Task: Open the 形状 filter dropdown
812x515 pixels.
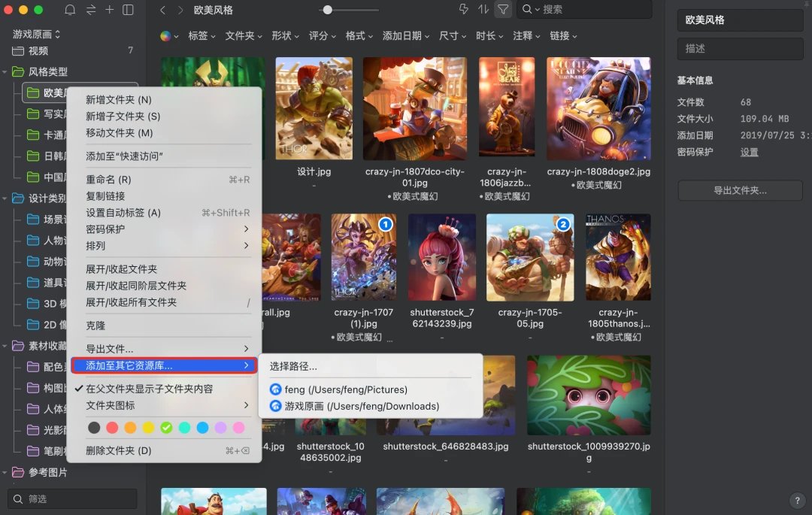Action: (x=286, y=36)
